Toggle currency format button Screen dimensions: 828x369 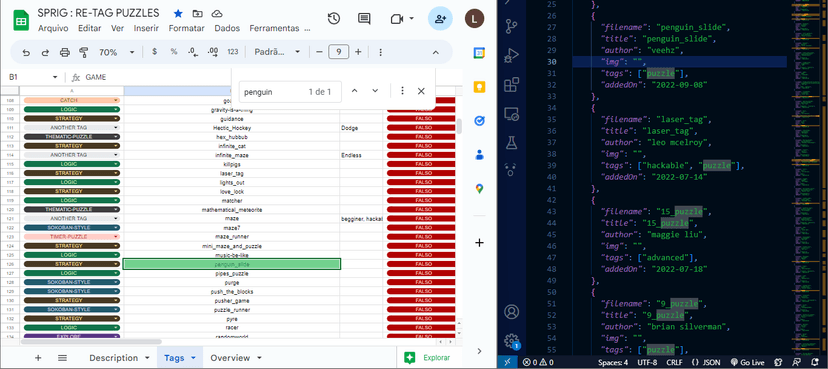tap(154, 52)
